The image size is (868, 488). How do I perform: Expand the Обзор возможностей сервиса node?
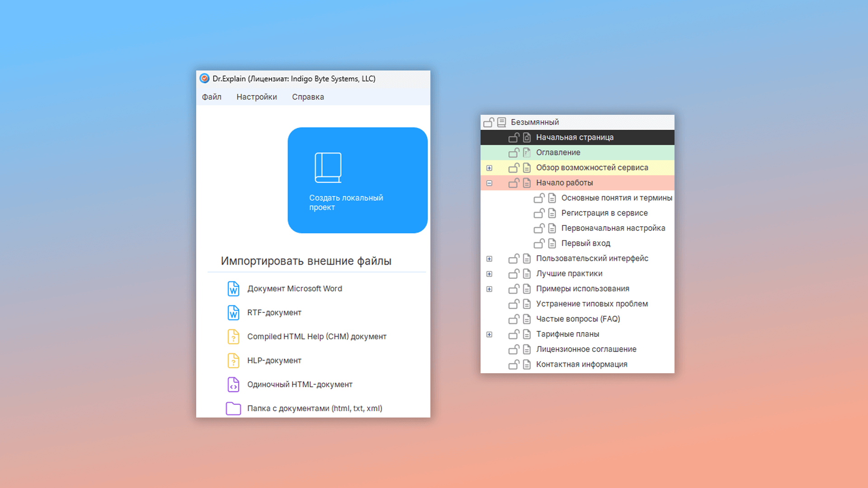[489, 168]
